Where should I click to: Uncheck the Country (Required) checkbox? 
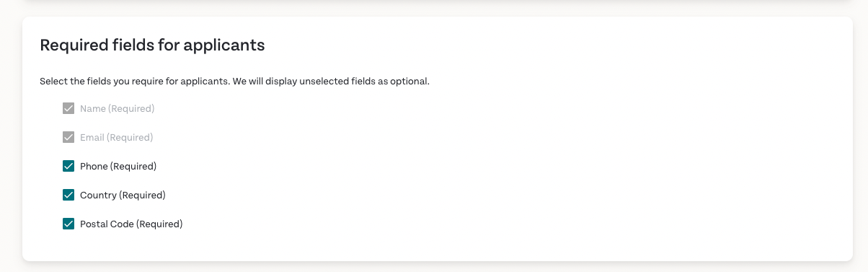[x=68, y=195]
